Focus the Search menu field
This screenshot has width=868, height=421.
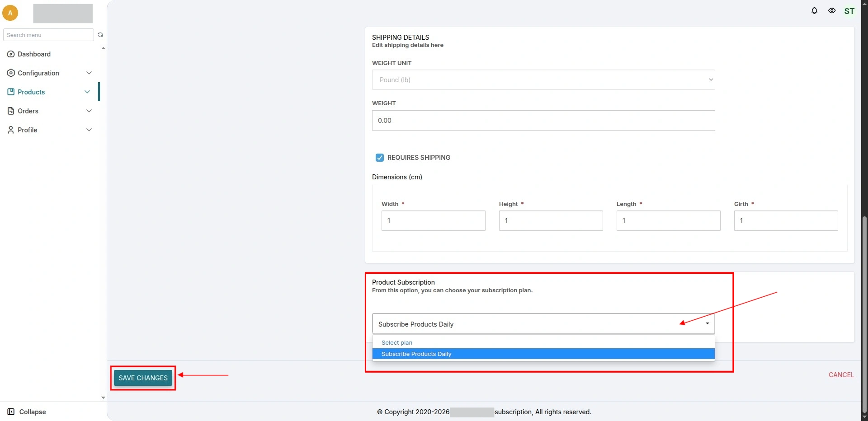(x=48, y=35)
